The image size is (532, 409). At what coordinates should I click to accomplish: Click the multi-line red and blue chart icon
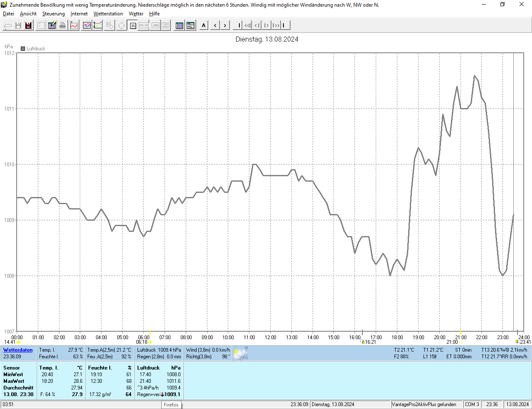tap(87, 25)
